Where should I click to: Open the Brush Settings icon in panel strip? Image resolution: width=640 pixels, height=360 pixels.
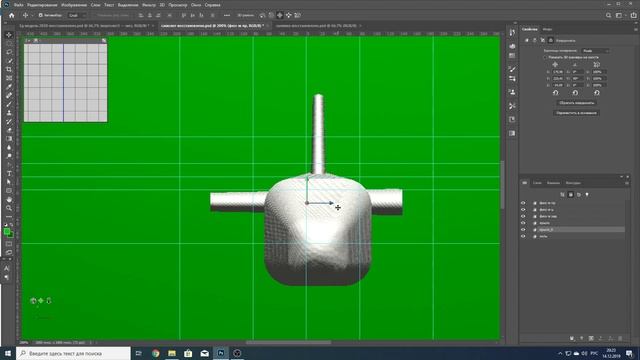(512, 69)
